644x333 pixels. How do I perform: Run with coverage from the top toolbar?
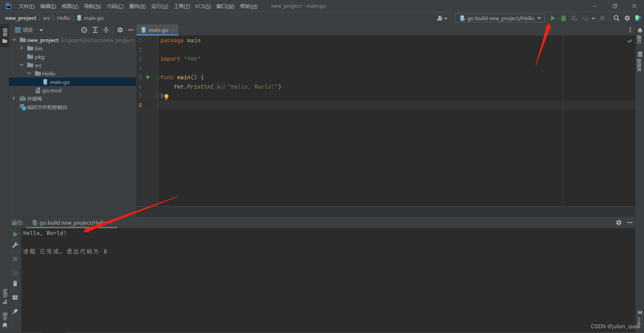575,18
